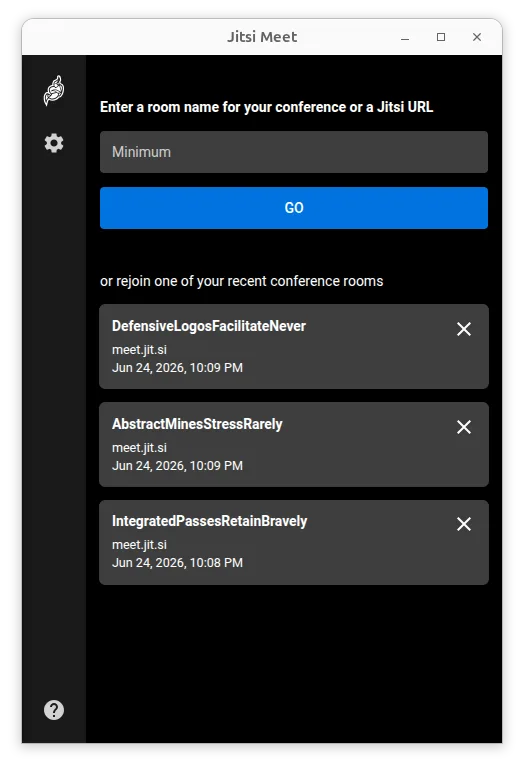
Task: Click meet.jit.si under IntegratedPassesRetainBravely
Action: tap(140, 545)
